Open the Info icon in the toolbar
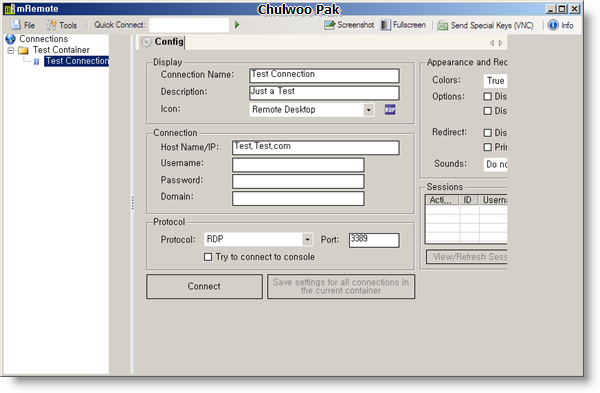The width and height of the screenshot is (600, 393). [553, 25]
